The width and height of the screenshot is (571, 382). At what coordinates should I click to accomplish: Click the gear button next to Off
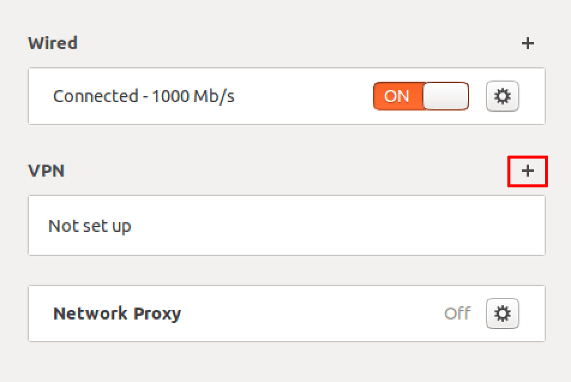coord(502,313)
